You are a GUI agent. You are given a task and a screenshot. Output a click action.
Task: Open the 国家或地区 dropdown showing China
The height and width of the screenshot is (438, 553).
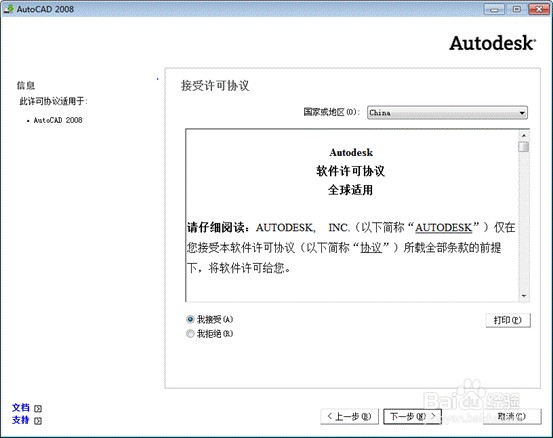pos(447,113)
